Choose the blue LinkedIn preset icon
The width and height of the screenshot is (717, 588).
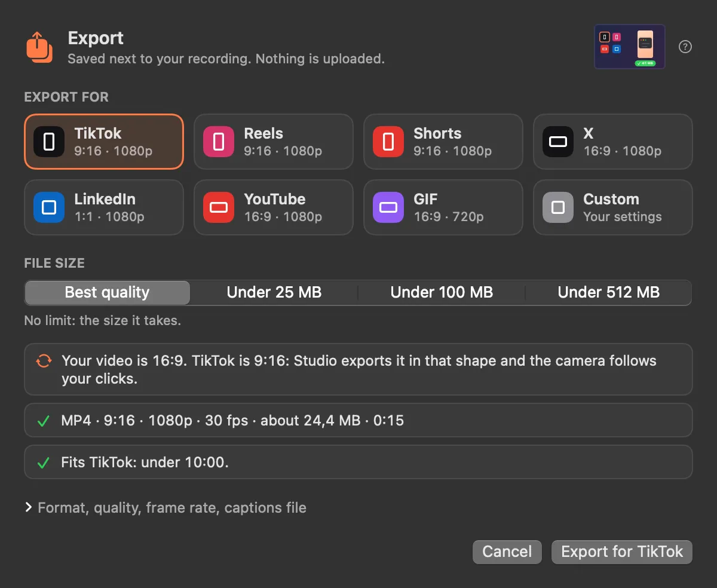click(x=49, y=207)
